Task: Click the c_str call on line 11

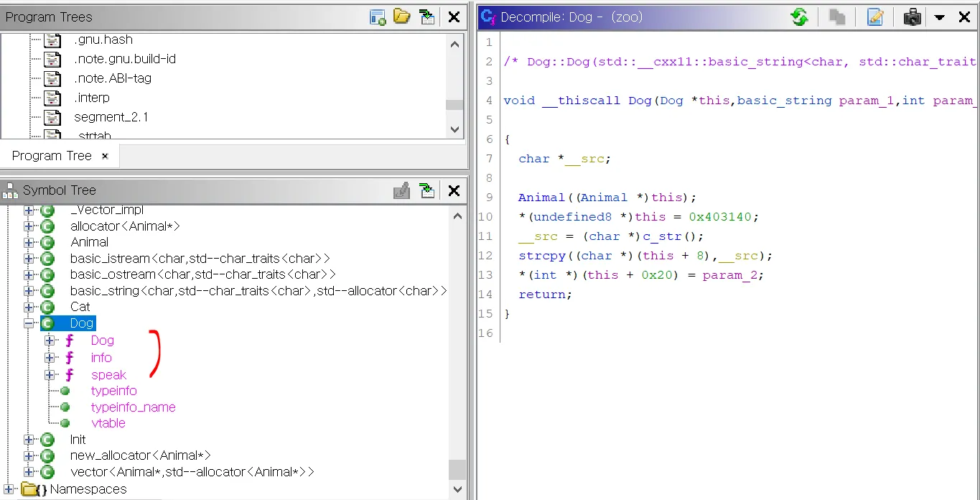Action: point(662,236)
